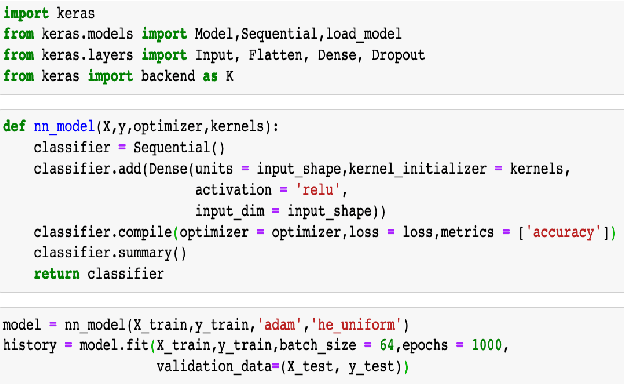
Task: Click the 'import keras' line
Action: 49,13
